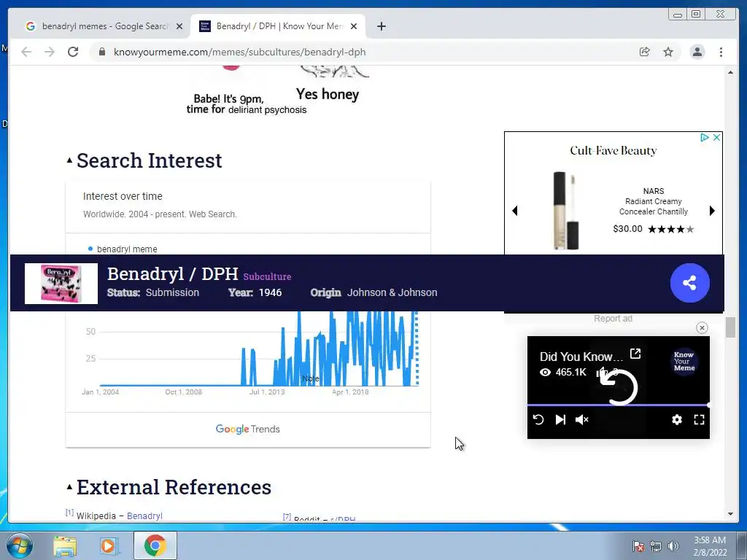Open the Windows Start menu
The image size is (747, 560).
click(x=20, y=545)
